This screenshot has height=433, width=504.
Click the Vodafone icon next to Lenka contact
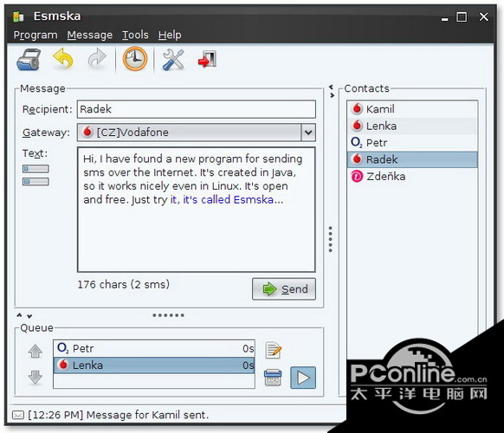(357, 126)
